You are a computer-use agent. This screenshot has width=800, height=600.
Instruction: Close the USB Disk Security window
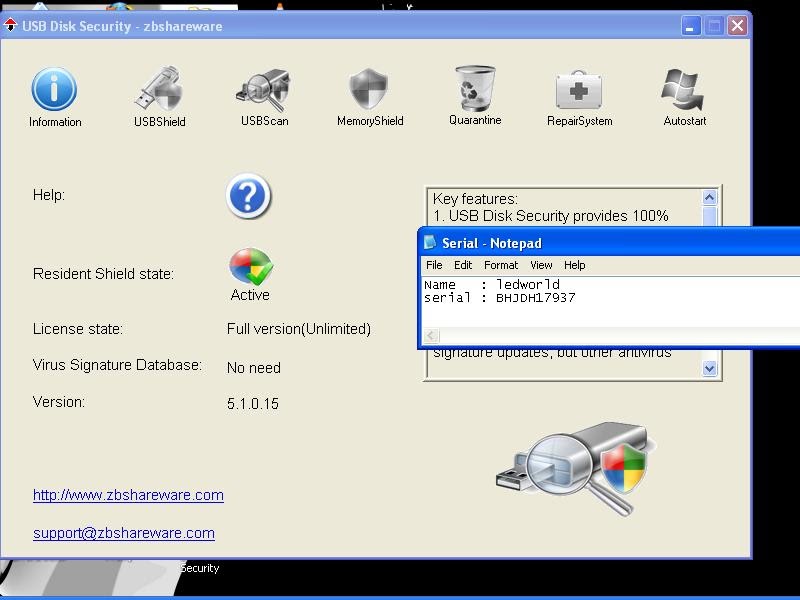click(x=737, y=26)
